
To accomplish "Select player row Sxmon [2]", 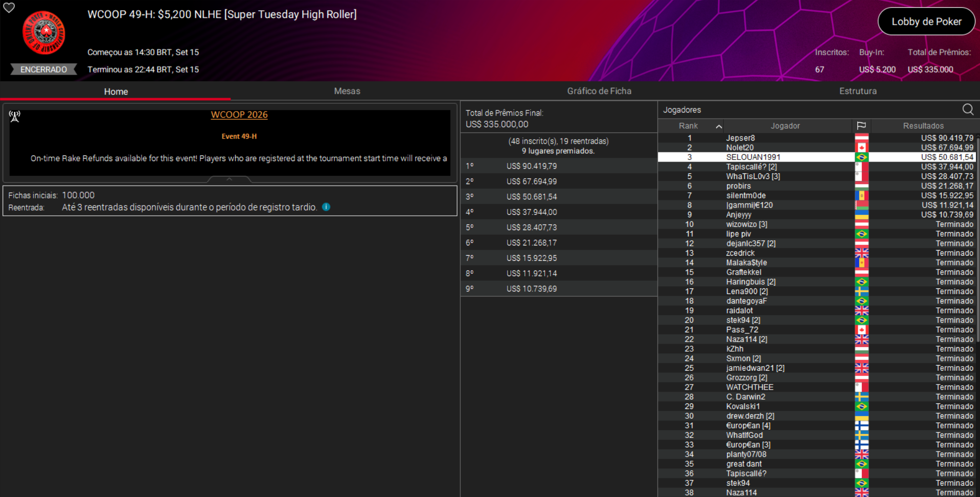I will tap(816, 358).
